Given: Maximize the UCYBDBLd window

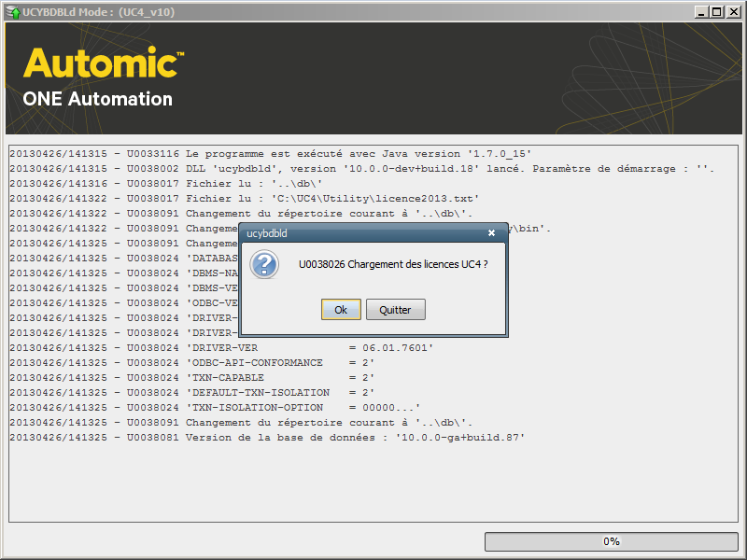Looking at the screenshot, I should pos(716,12).
